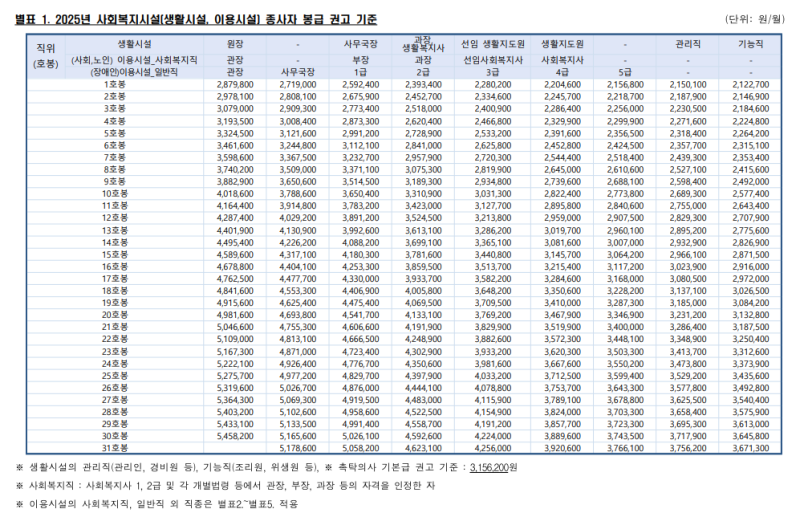
Task: Select the '4급' grade header
Action: 562,72
